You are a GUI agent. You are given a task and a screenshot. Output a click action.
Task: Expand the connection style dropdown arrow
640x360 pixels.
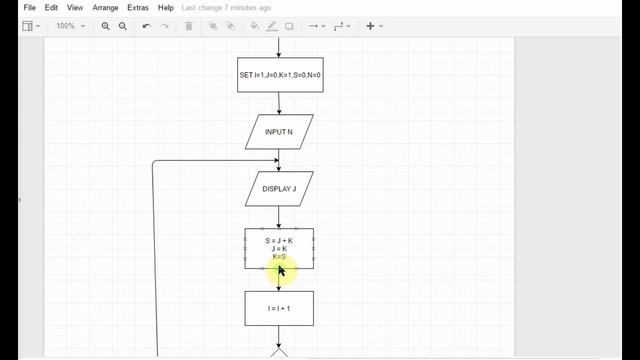324,26
